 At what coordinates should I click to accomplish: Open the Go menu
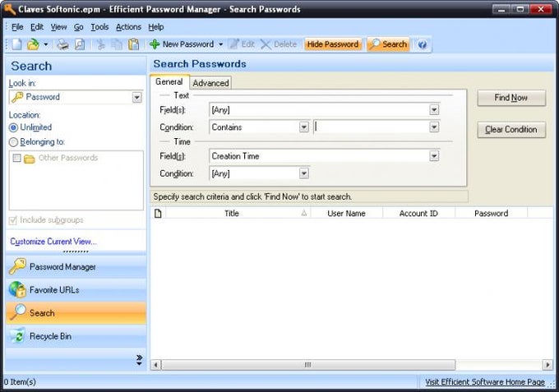[x=78, y=27]
